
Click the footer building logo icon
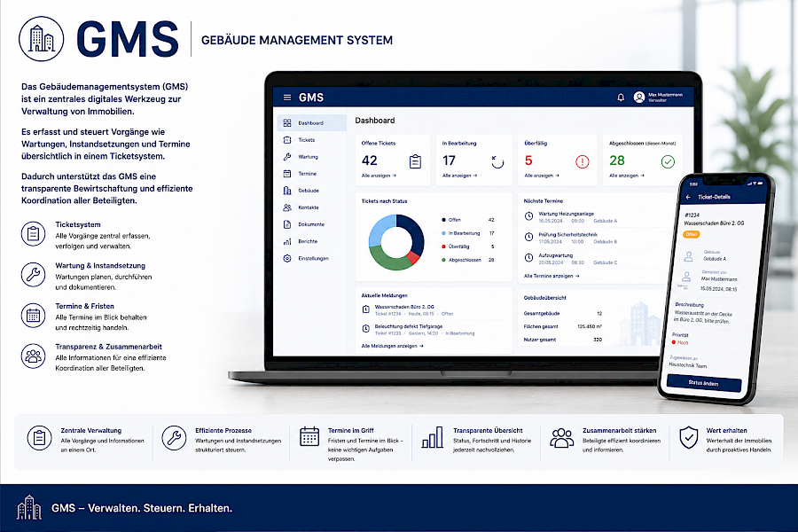click(29, 507)
